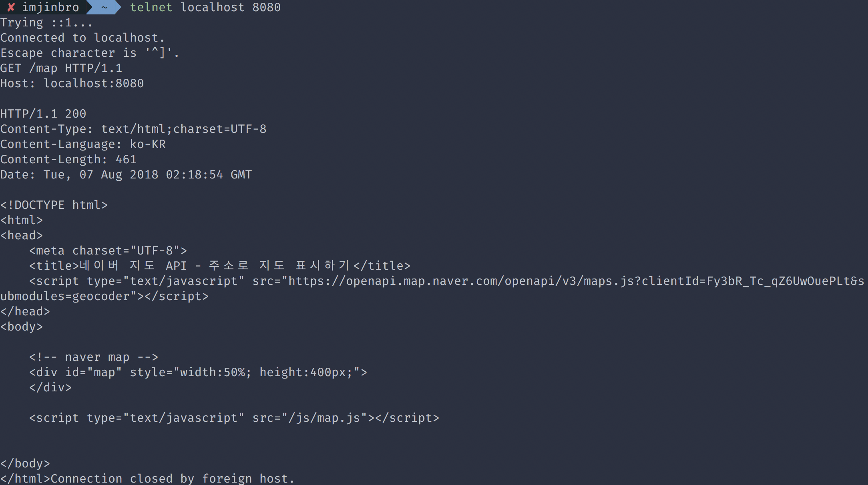Click the imjinbro username prompt segment
The height and width of the screenshot is (485, 868).
(50, 7)
